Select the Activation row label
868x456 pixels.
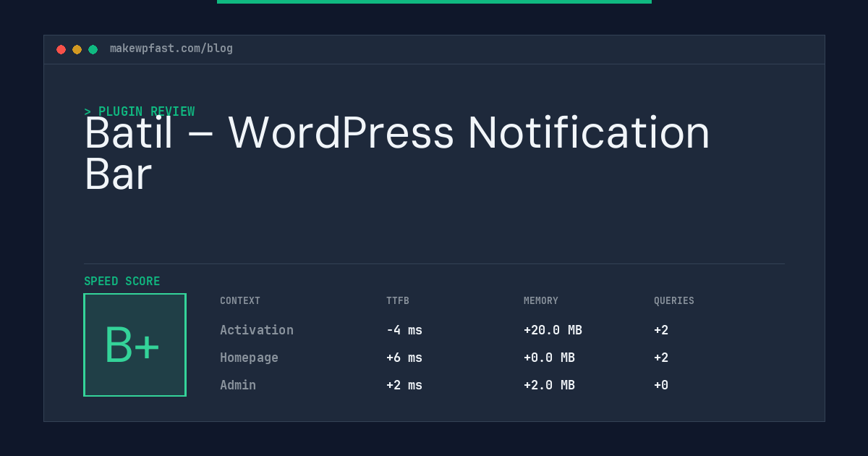tap(257, 330)
